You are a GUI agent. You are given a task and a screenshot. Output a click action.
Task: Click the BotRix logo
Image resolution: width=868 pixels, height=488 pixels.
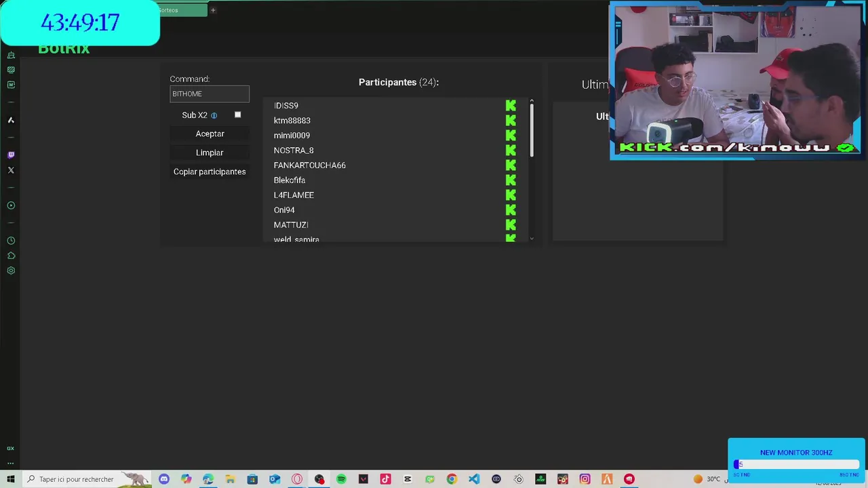[x=64, y=49]
